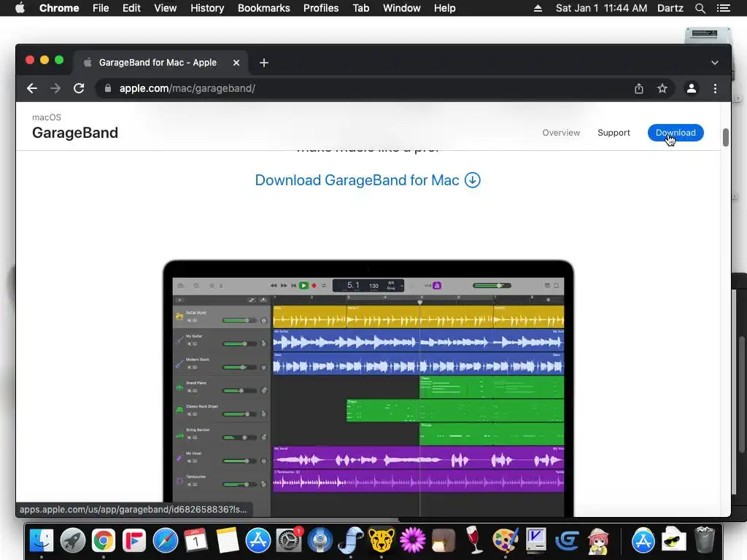This screenshot has height=560, width=747.
Task: Select the GarageBand for Mac tab
Action: coord(160,63)
